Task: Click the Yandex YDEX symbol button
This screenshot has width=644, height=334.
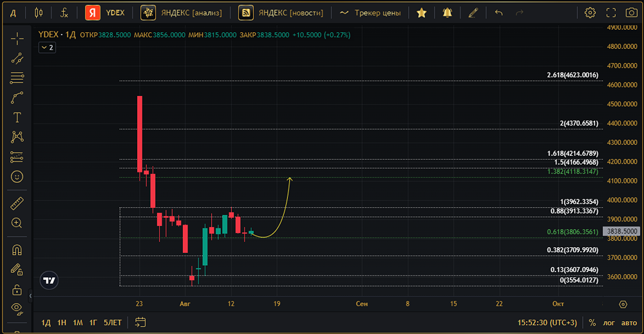Action: 105,13
